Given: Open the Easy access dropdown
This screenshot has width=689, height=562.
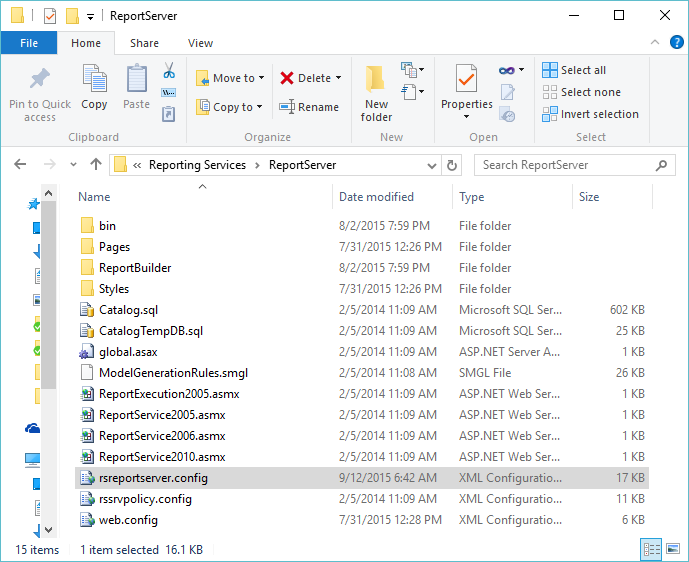Looking at the screenshot, I should pyautogui.click(x=412, y=92).
